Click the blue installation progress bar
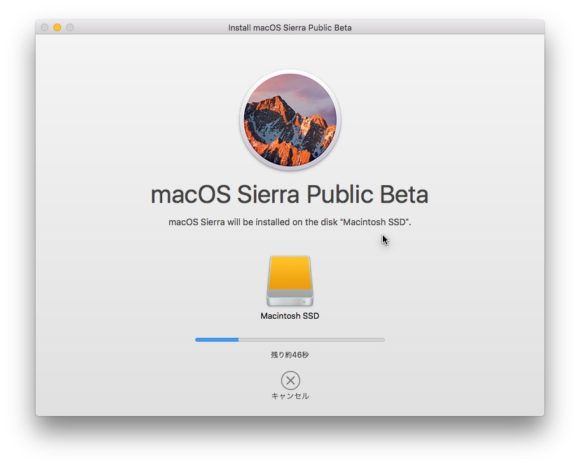The width and height of the screenshot is (580, 467). pos(290,339)
